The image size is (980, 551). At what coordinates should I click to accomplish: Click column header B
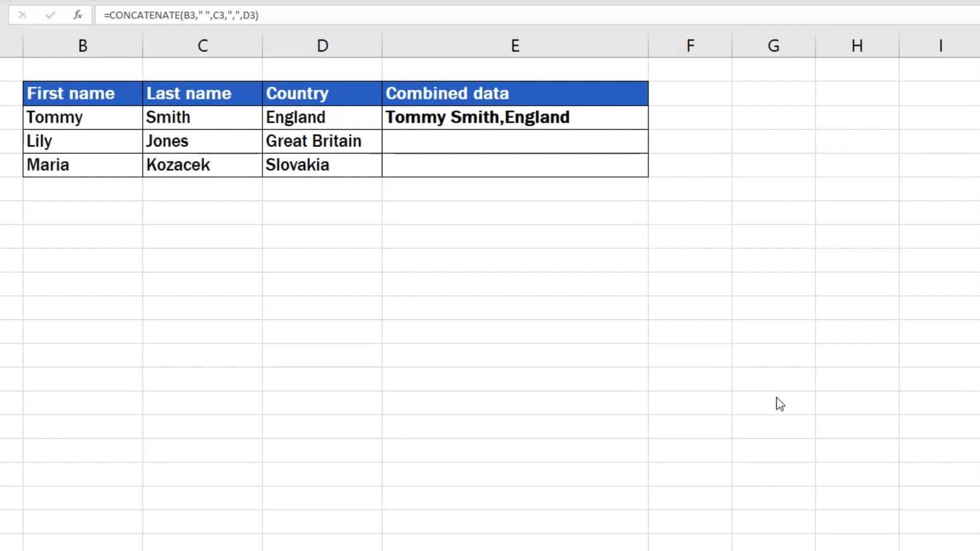coord(82,45)
